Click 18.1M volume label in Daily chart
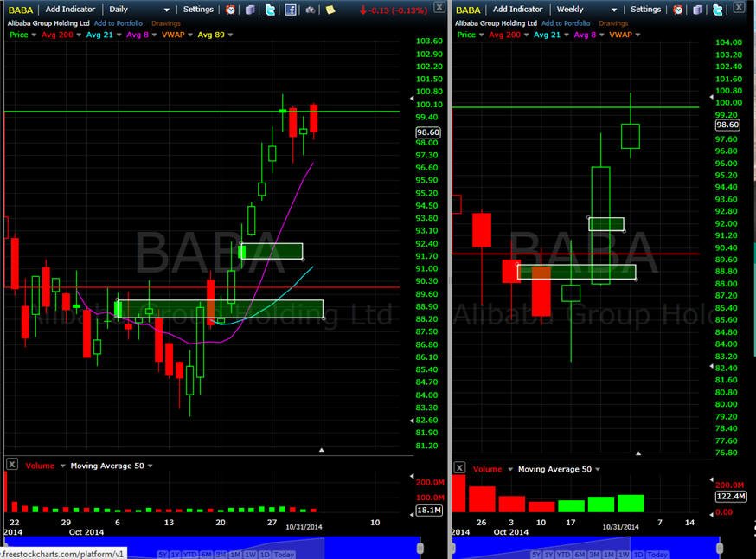 pos(429,510)
